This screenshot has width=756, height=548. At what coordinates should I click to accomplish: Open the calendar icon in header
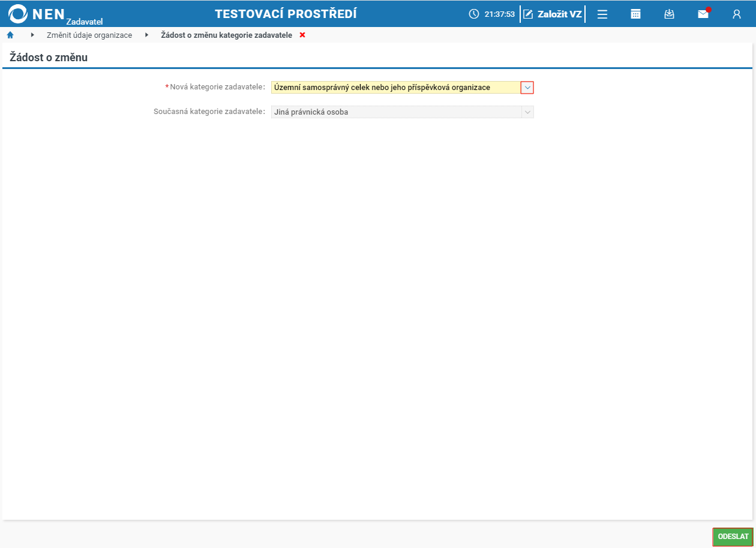coord(636,14)
